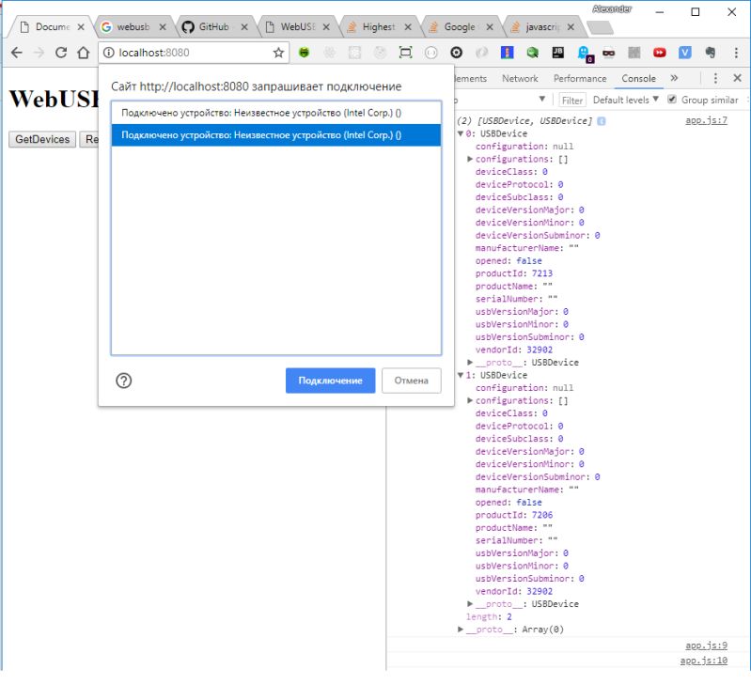Click the glasses extension icon
This screenshot has width=751, height=700.
(x=609, y=53)
